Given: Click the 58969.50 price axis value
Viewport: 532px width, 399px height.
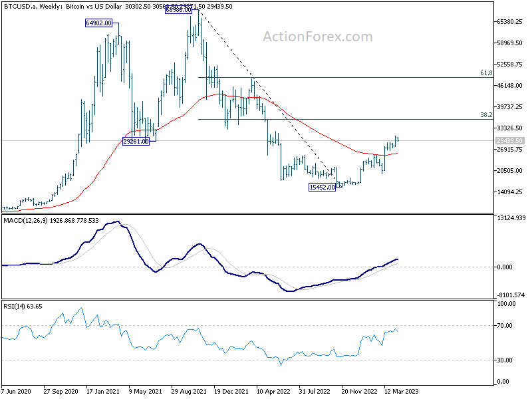Looking at the screenshot, I should [x=509, y=43].
